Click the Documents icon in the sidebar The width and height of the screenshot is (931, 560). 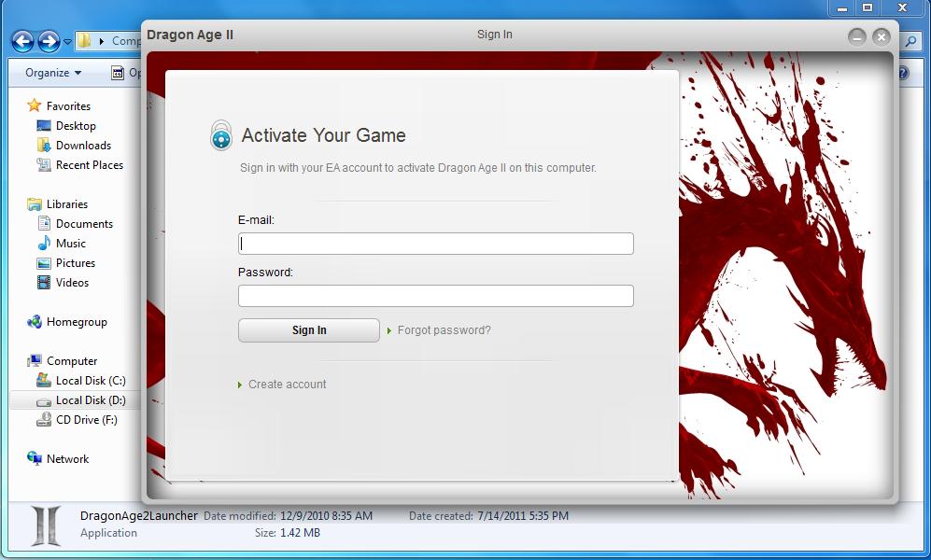(43, 223)
